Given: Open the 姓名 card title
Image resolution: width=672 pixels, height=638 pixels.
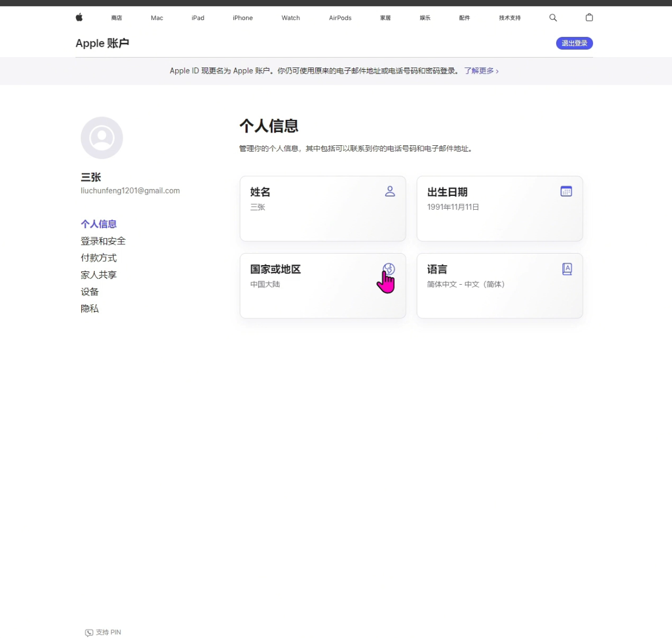Looking at the screenshot, I should click(x=260, y=192).
